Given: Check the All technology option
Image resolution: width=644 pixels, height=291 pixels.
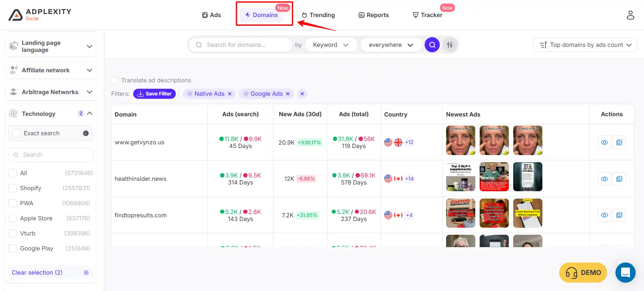Looking at the screenshot, I should [x=13, y=173].
